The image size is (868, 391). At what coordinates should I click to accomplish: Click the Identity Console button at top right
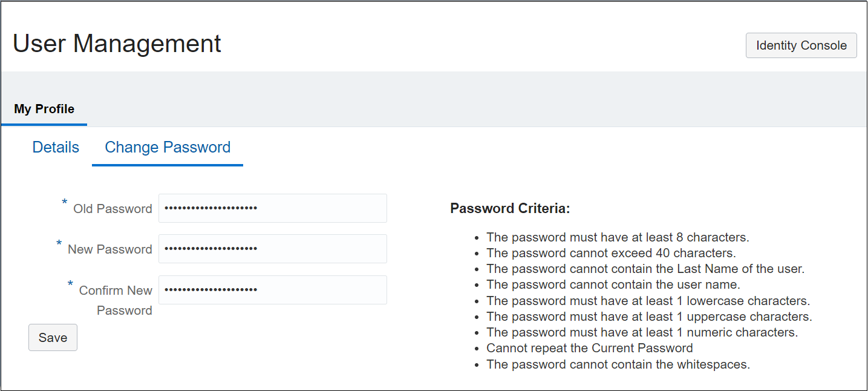tap(800, 45)
